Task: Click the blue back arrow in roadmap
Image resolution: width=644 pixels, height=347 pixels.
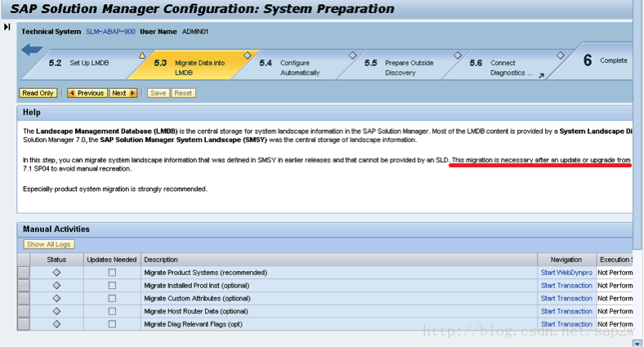Action: (32, 50)
